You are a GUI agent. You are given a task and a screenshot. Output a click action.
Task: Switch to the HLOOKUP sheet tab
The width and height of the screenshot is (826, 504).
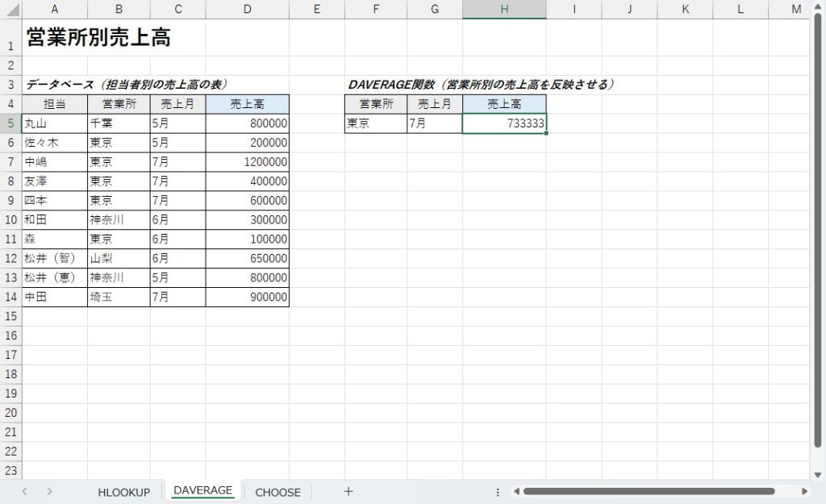[x=124, y=492]
